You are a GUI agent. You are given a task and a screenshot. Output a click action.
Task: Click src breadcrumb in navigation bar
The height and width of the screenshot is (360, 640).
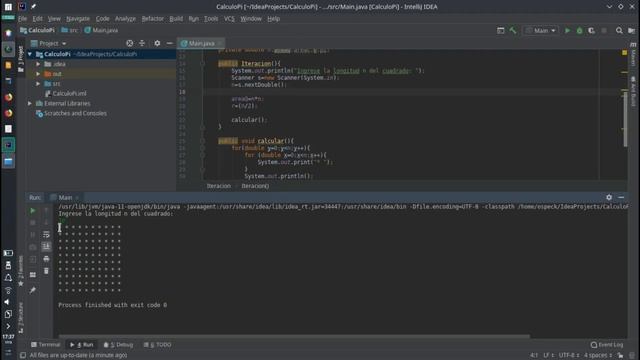69,30
